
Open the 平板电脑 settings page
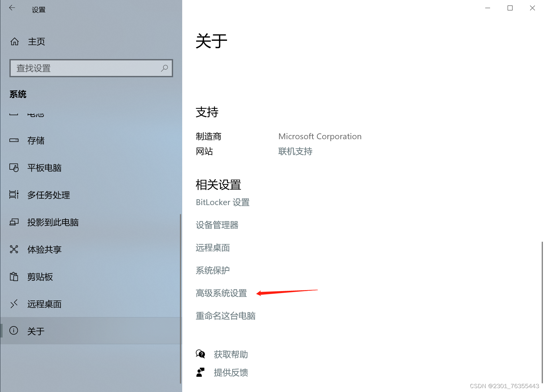click(44, 168)
